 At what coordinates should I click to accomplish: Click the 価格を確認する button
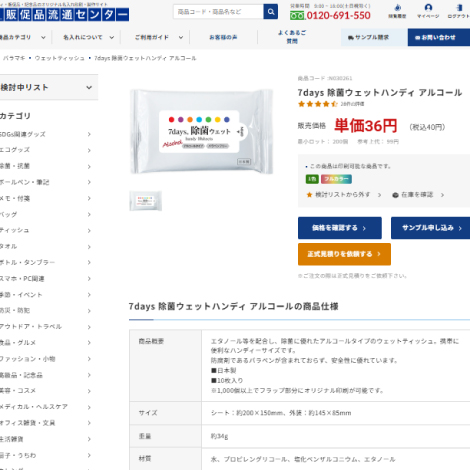(340, 228)
